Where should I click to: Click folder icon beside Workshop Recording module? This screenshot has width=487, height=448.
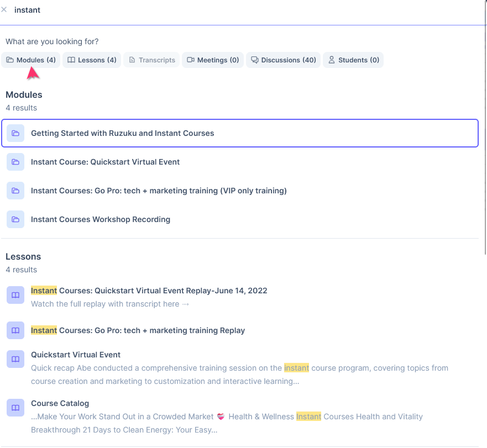click(x=15, y=219)
